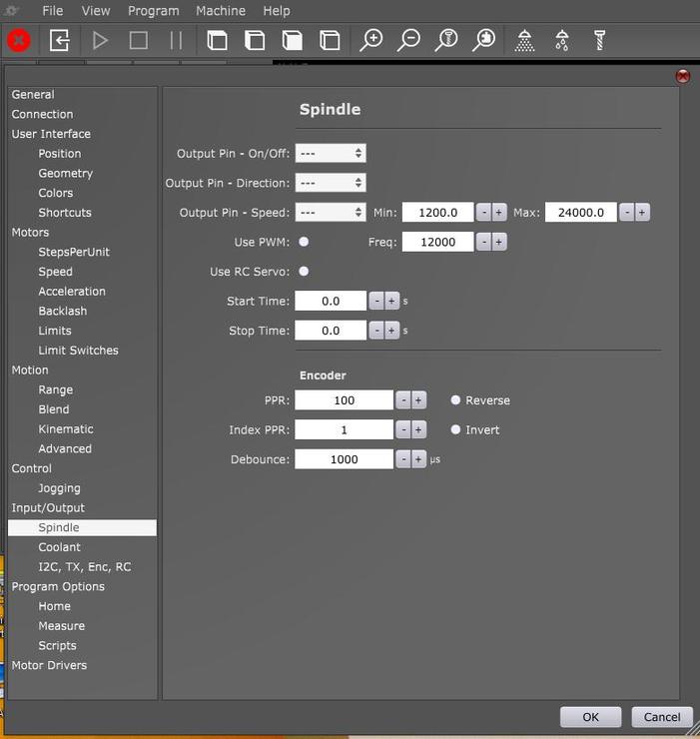Image resolution: width=700 pixels, height=739 pixels.
Task: Click the OK button
Action: 590,717
